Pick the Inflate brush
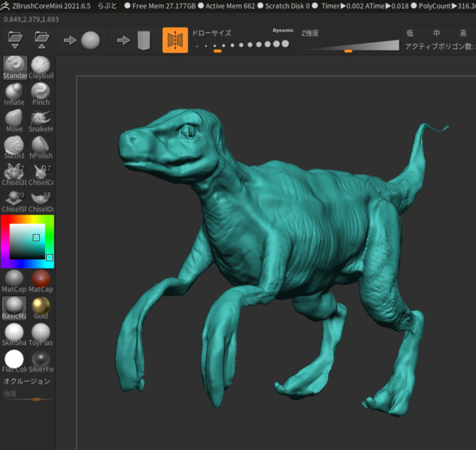 point(14,94)
